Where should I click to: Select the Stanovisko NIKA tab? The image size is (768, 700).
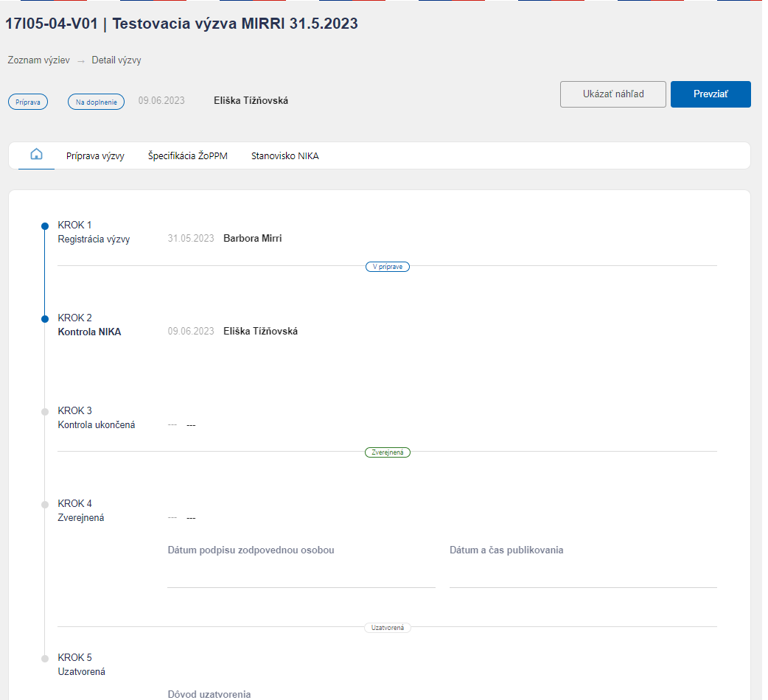[285, 156]
